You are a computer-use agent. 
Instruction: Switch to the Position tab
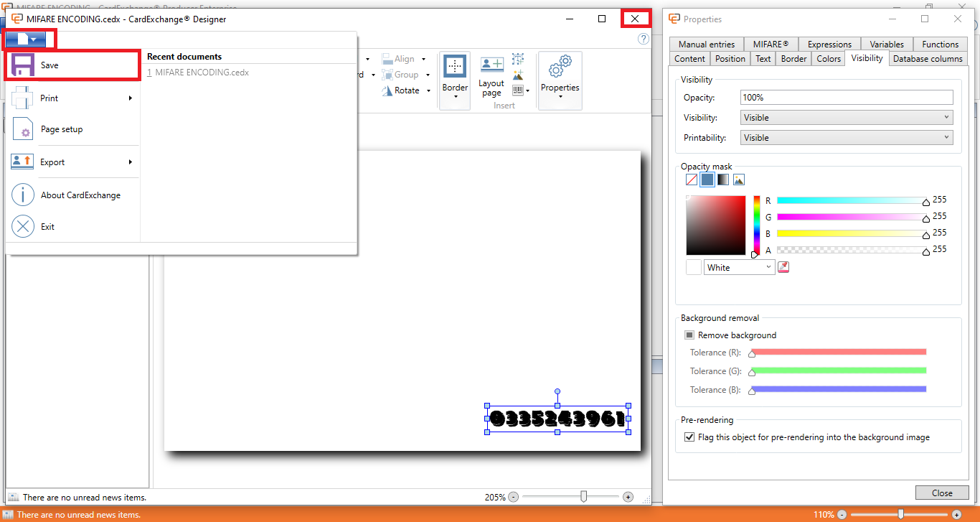[730, 59]
